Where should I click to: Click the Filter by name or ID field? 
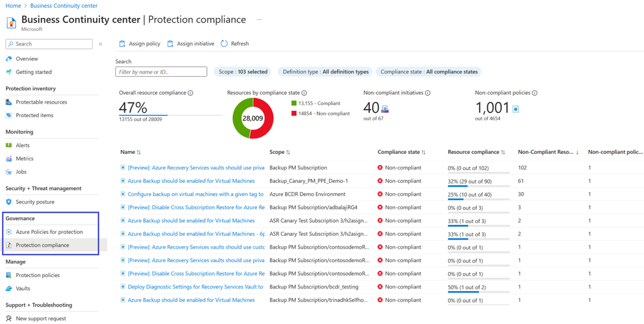click(x=161, y=72)
